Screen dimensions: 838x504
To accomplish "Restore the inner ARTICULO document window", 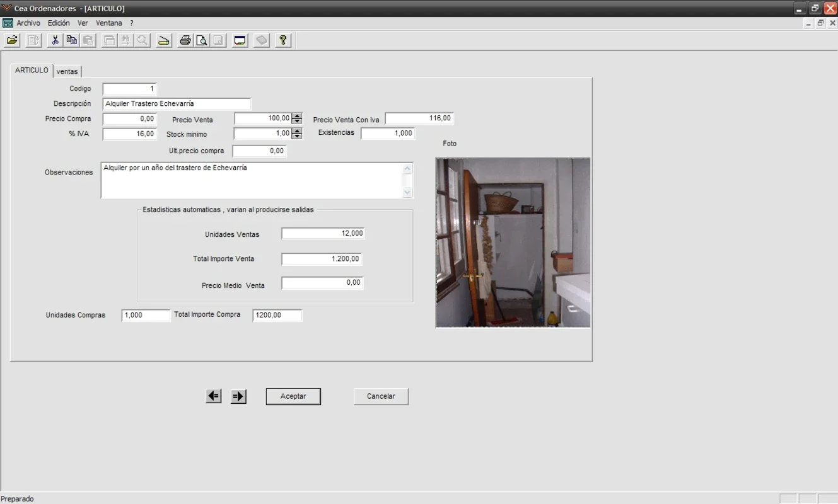I will pos(820,23).
